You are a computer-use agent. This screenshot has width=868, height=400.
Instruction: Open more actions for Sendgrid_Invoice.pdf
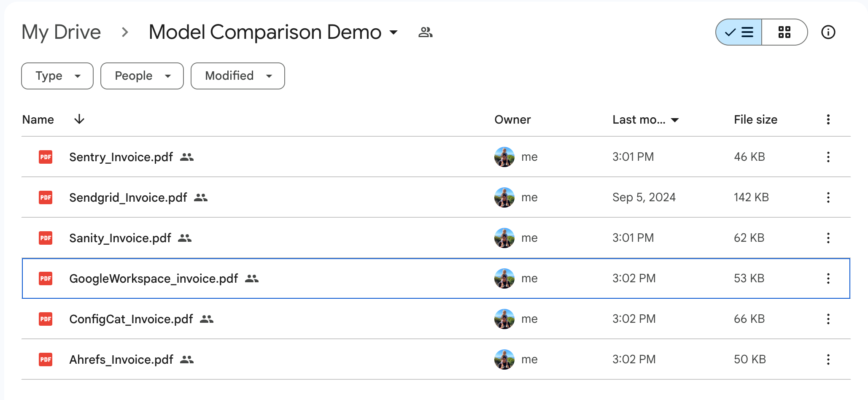pyautogui.click(x=828, y=197)
